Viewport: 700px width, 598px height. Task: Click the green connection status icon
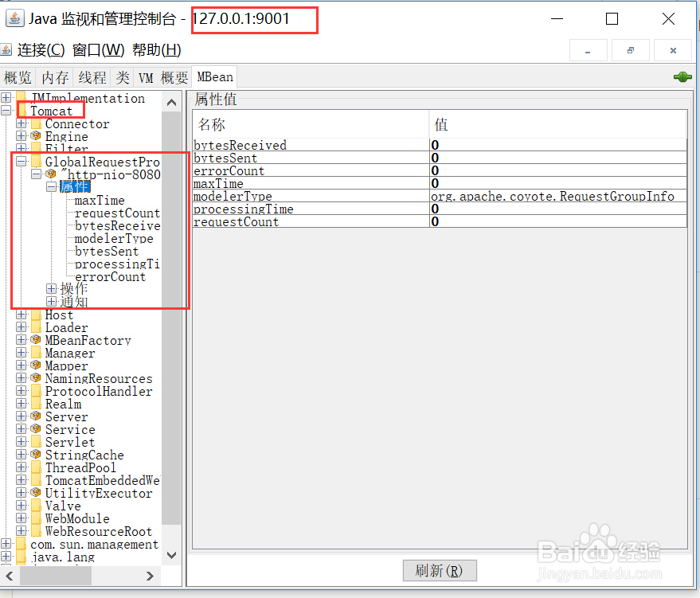pyautogui.click(x=682, y=77)
